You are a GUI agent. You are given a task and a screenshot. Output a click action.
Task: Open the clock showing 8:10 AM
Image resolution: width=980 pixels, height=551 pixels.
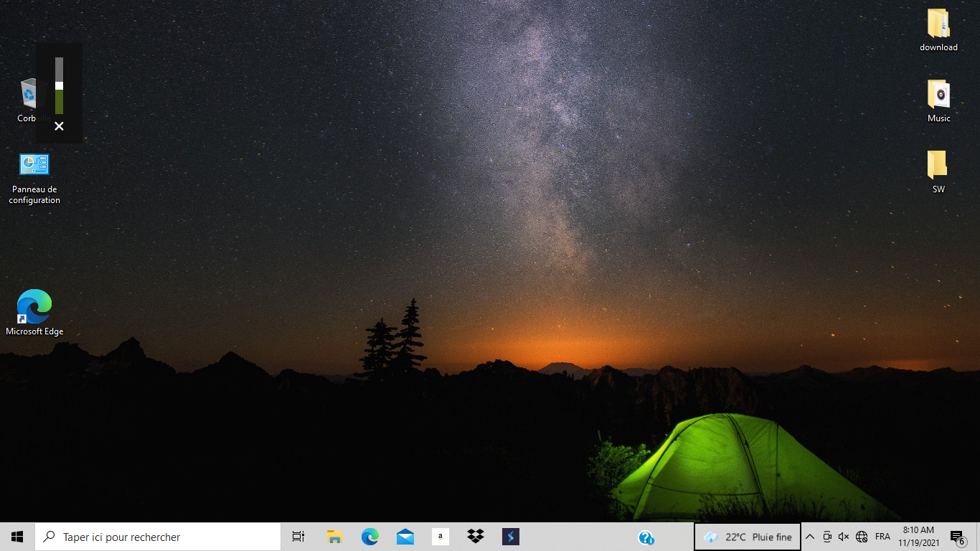click(918, 537)
